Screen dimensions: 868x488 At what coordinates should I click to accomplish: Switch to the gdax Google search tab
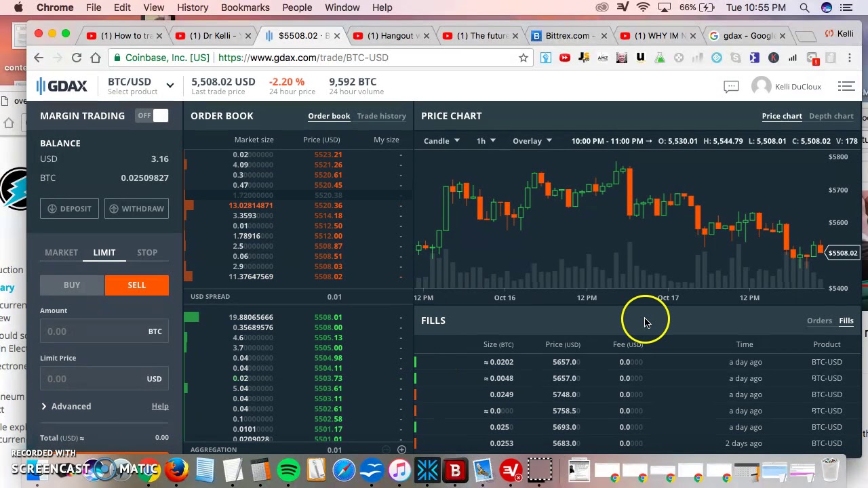pyautogui.click(x=749, y=35)
